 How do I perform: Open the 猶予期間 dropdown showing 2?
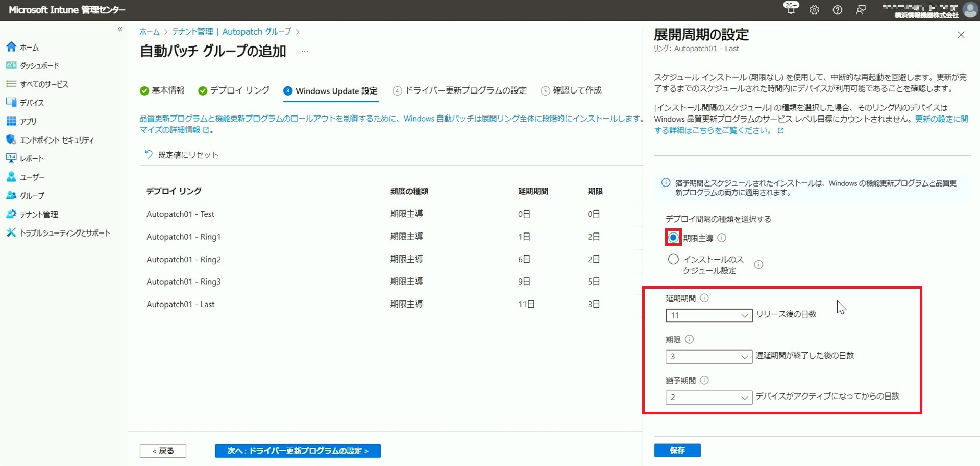[708, 397]
